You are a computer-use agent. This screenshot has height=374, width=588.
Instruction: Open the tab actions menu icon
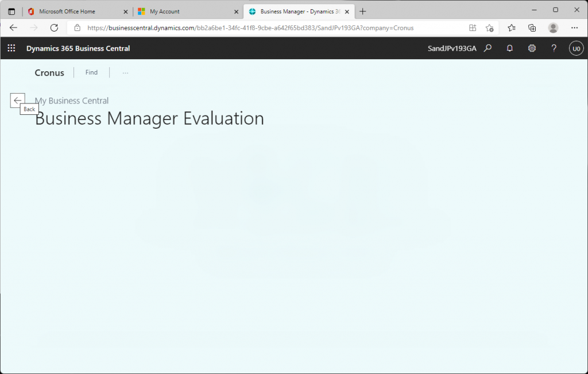[x=11, y=11]
